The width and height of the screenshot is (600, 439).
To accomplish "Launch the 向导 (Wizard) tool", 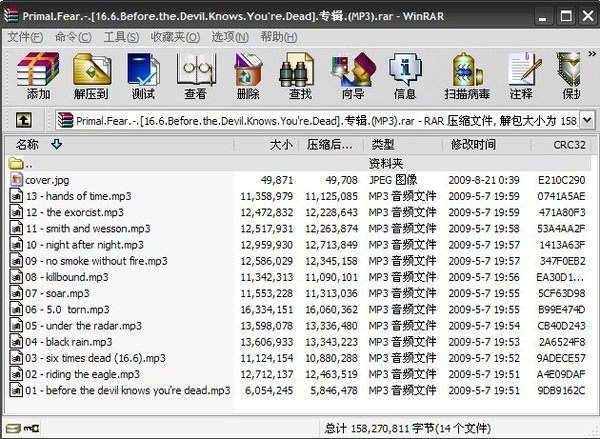I will pos(353,76).
